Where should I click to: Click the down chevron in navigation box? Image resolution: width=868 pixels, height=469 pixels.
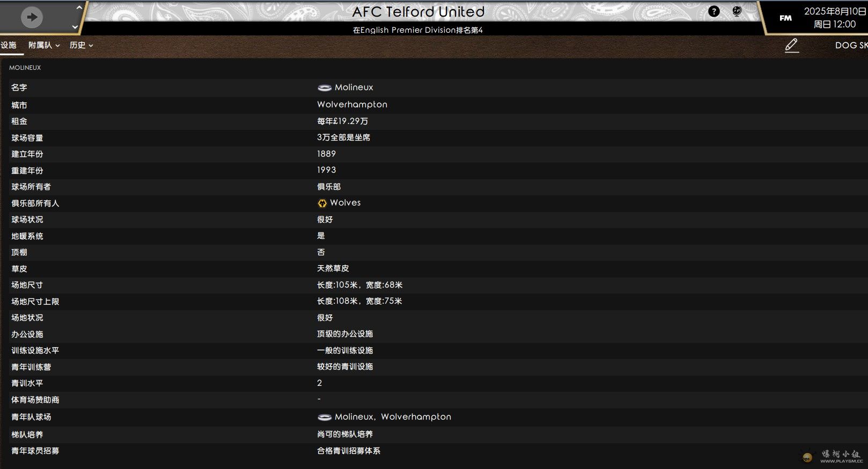[75, 27]
